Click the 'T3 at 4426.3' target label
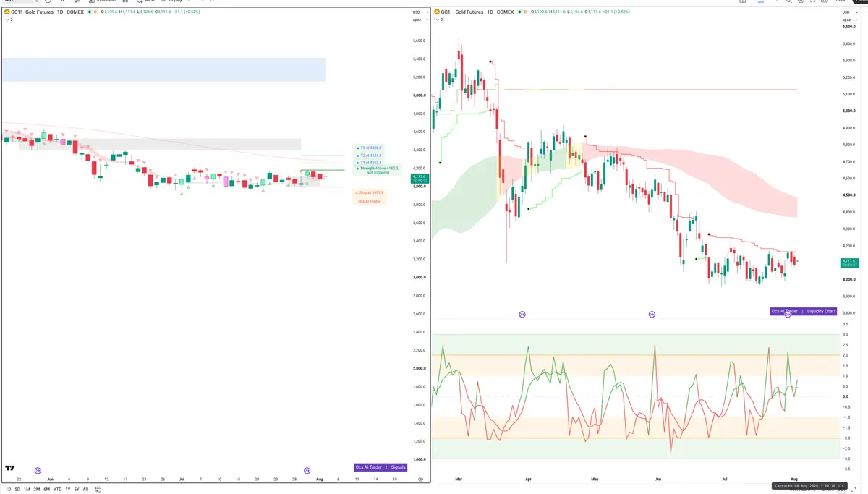The height and width of the screenshot is (494, 868). pyautogui.click(x=369, y=148)
